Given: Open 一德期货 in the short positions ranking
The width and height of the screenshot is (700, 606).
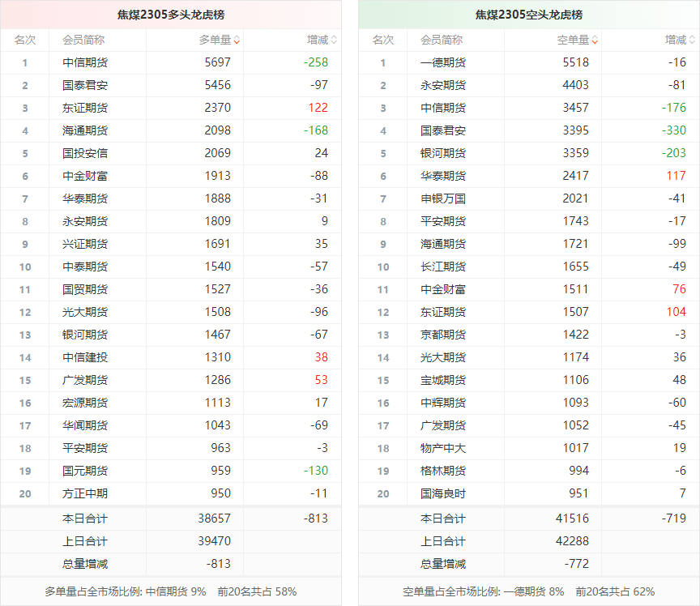Looking at the screenshot, I should click(x=443, y=62).
